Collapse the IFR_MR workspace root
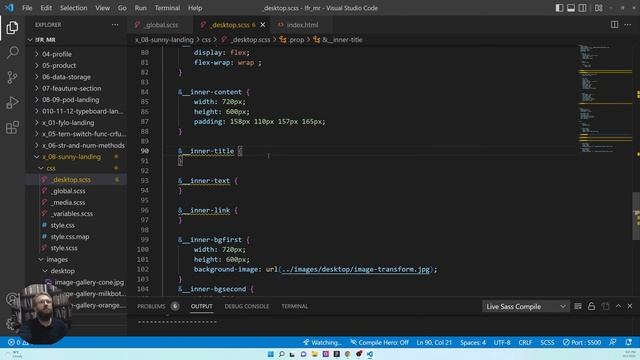 [76, 40]
